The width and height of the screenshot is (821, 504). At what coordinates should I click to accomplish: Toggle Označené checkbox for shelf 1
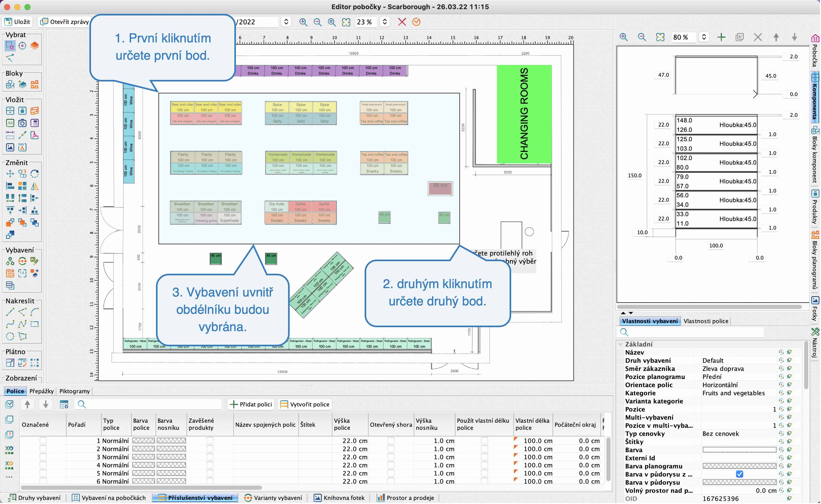tap(43, 441)
